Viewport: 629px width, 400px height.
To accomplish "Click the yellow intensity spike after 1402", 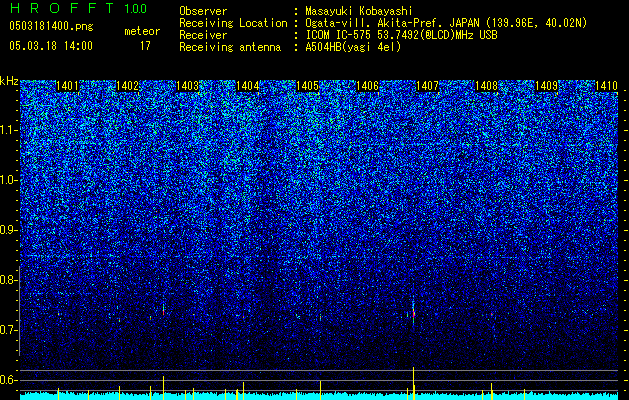I will [x=163, y=388].
